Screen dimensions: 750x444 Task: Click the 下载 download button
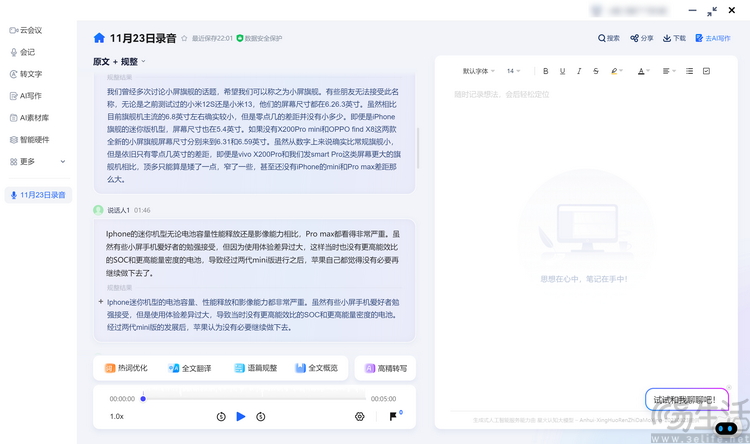(674, 38)
